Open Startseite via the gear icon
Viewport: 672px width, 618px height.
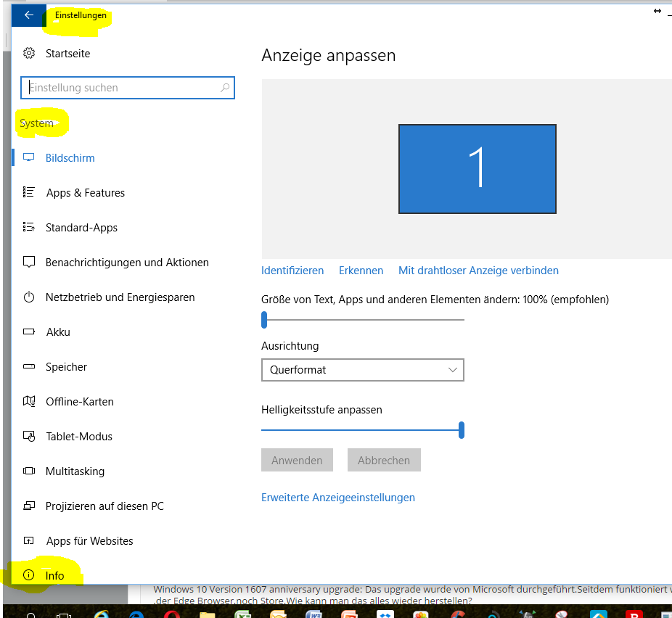coord(29,53)
